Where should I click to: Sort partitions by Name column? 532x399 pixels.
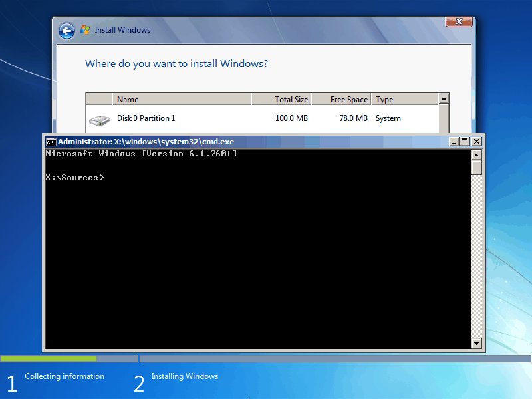click(x=182, y=99)
